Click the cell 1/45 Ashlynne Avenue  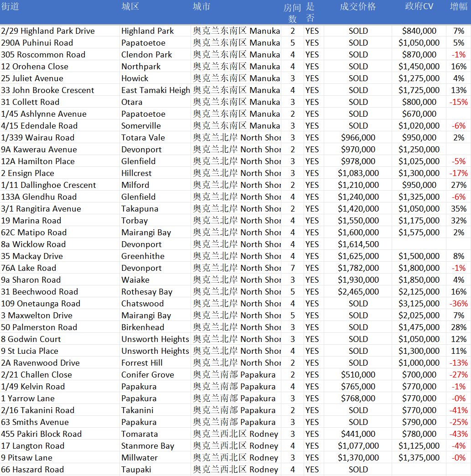(44, 114)
